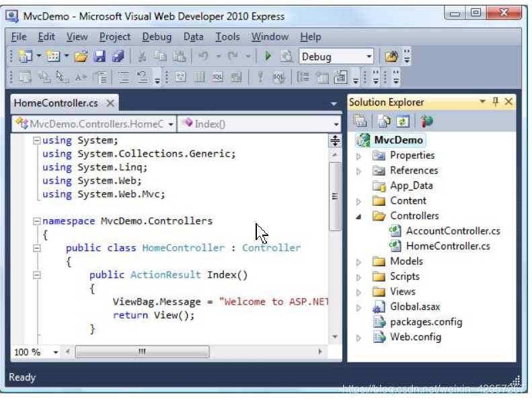Expand the Content folder
The image size is (532, 402).
(x=358, y=202)
